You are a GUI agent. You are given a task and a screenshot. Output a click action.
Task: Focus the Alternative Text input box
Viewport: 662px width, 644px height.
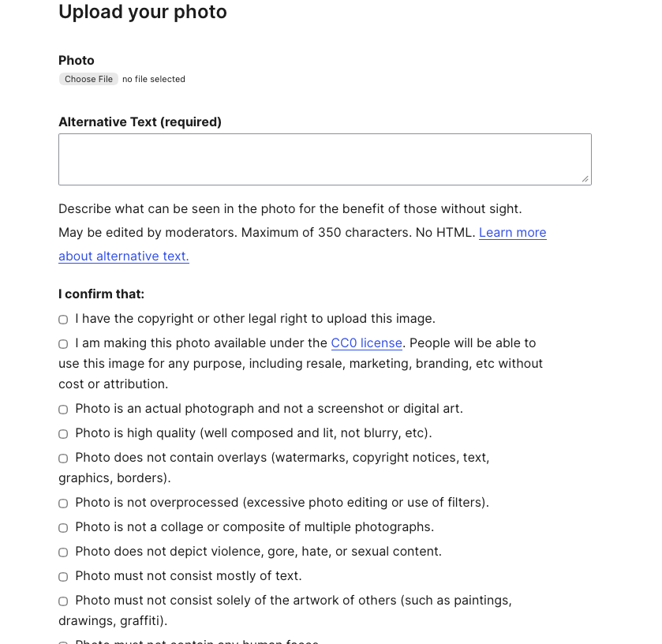tap(324, 159)
